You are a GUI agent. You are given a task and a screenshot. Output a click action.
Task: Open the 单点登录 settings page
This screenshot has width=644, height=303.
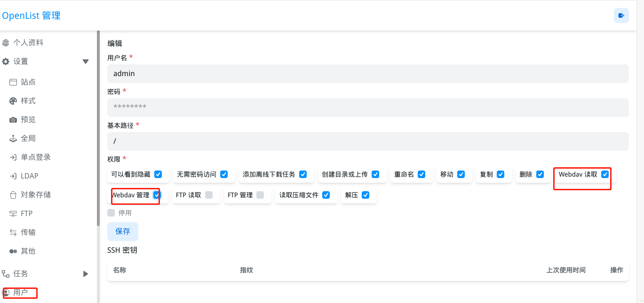36,157
